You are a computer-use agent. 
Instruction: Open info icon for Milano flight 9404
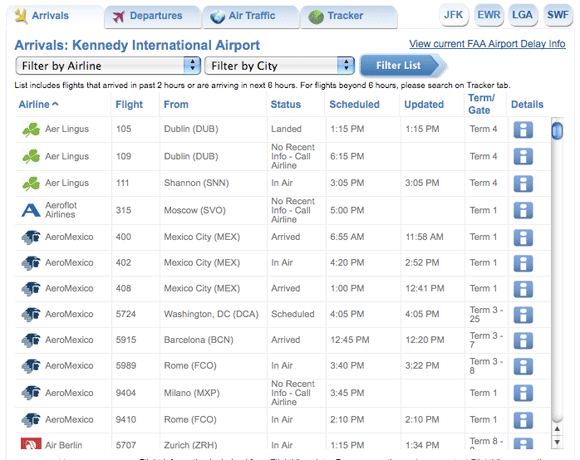(x=523, y=393)
